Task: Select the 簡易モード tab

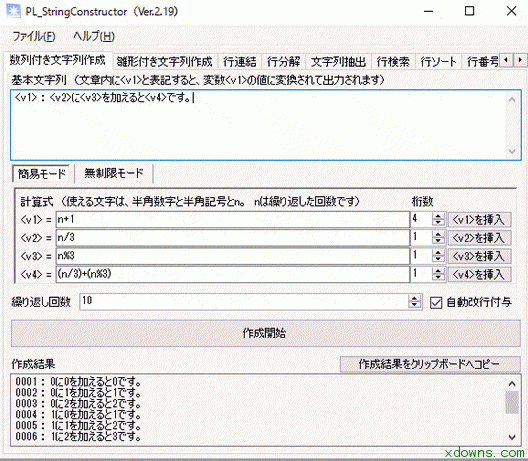Action: (x=41, y=174)
